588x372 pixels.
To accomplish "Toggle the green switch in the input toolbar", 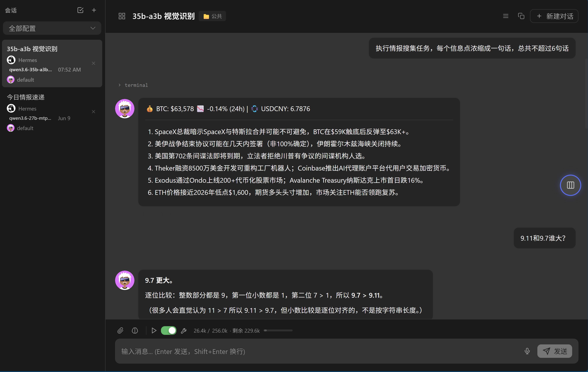I will [168, 331].
